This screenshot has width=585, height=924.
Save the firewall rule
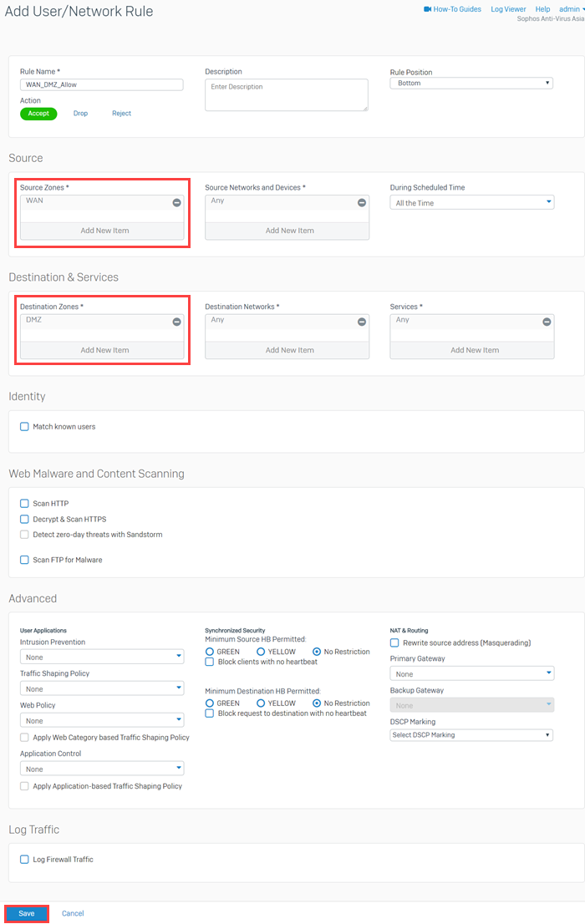(25, 913)
